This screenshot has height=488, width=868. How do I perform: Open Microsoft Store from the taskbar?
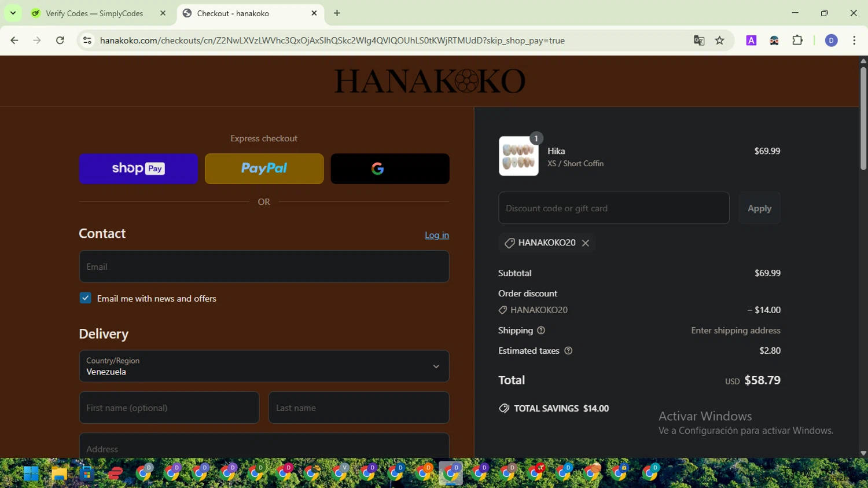[87, 474]
